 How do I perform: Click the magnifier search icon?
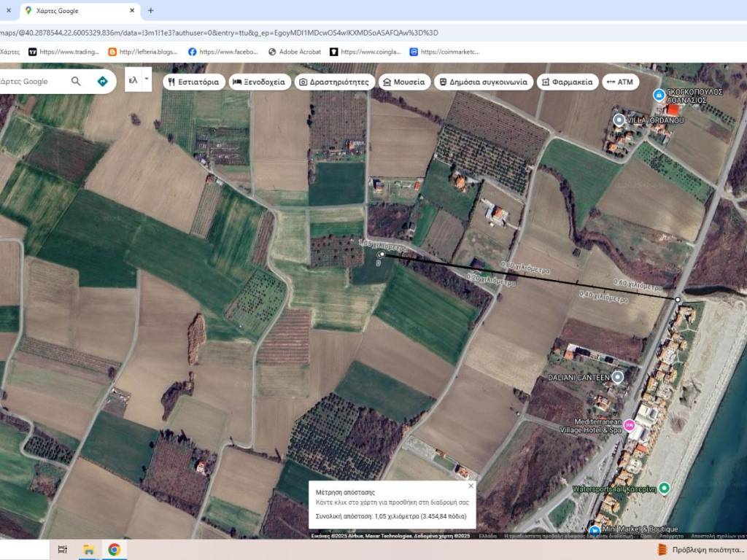point(76,81)
